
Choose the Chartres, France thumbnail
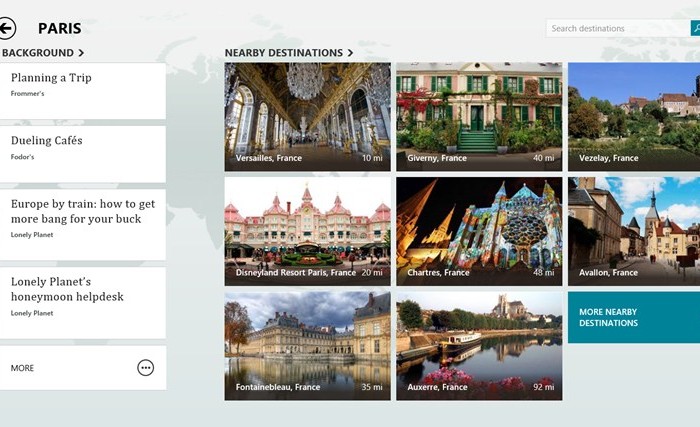click(x=478, y=231)
